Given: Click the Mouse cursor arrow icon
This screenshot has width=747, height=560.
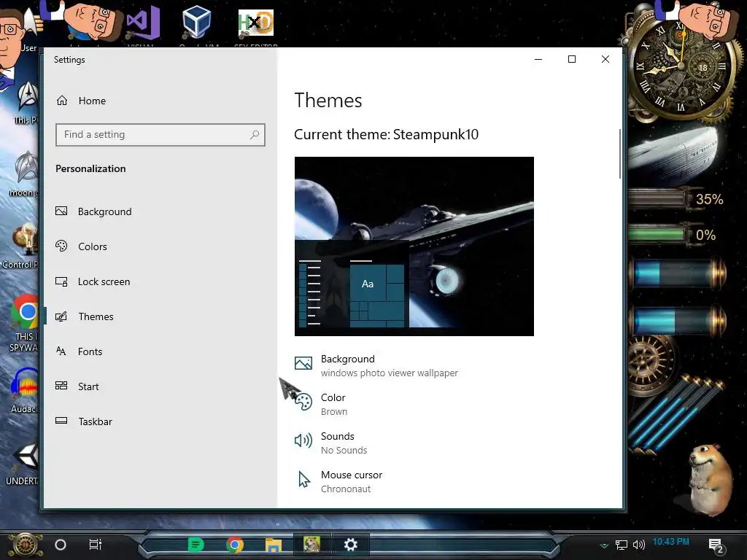Looking at the screenshot, I should coord(303,479).
